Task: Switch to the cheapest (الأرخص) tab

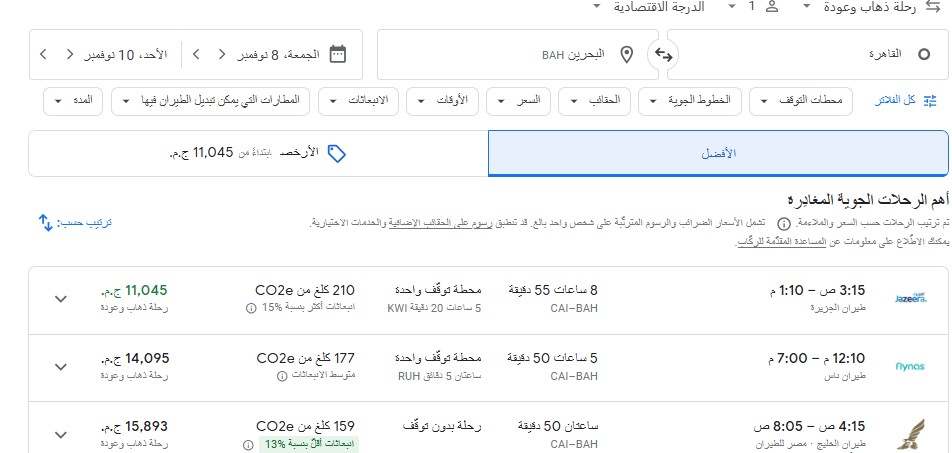Action: coord(258,153)
